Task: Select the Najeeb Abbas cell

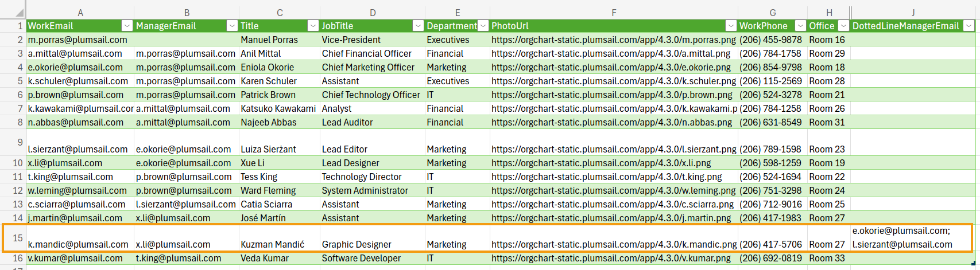Action: click(x=279, y=122)
